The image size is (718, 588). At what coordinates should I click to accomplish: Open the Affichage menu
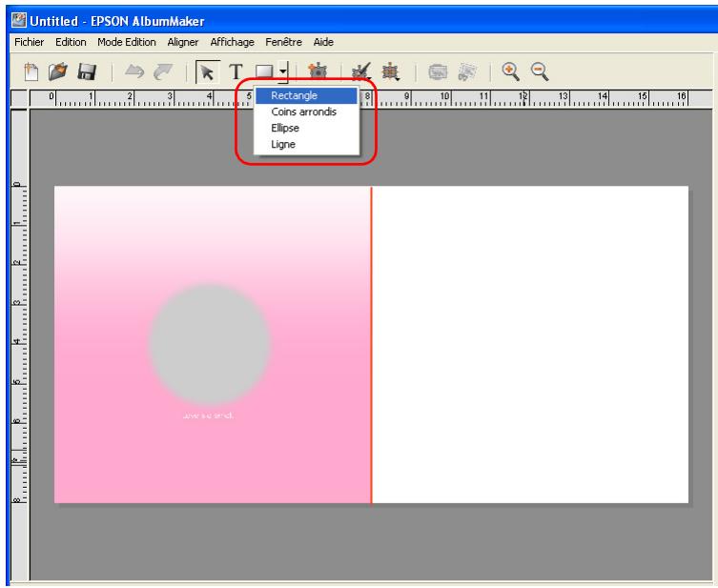tap(232, 42)
